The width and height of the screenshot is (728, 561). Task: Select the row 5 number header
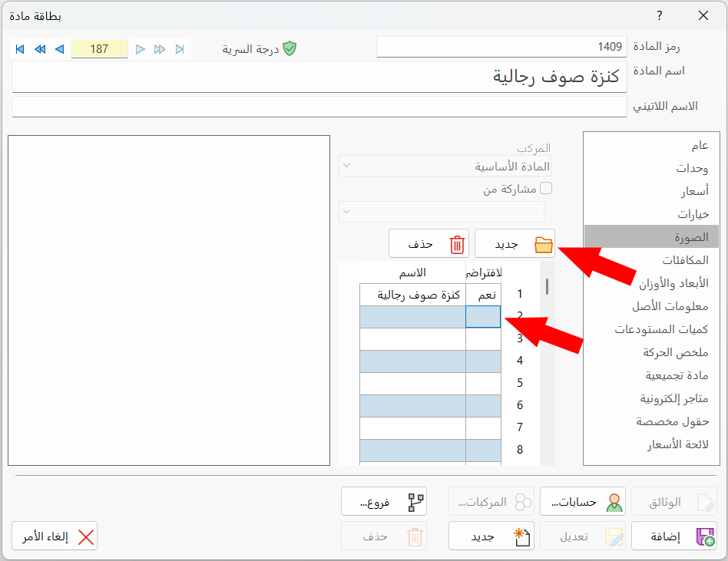(520, 383)
